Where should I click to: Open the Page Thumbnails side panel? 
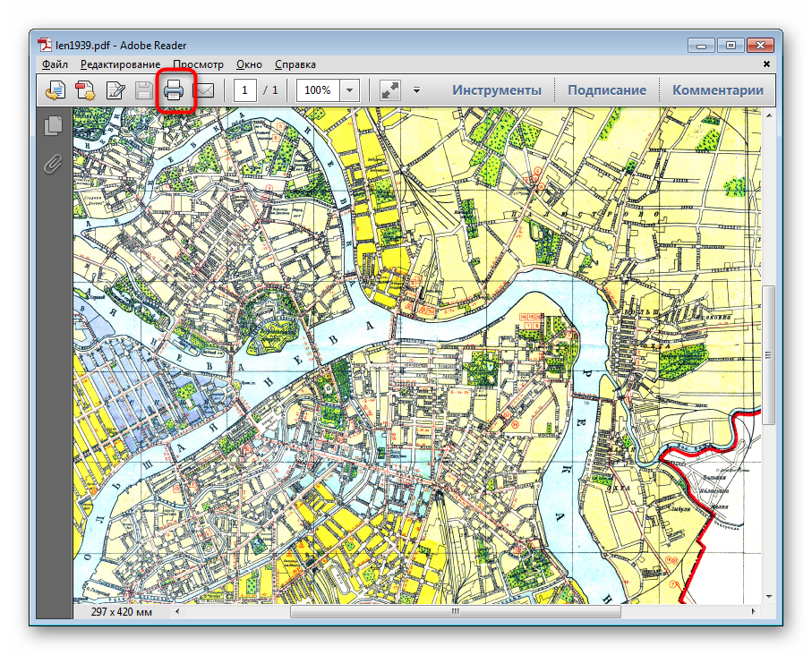click(x=53, y=125)
